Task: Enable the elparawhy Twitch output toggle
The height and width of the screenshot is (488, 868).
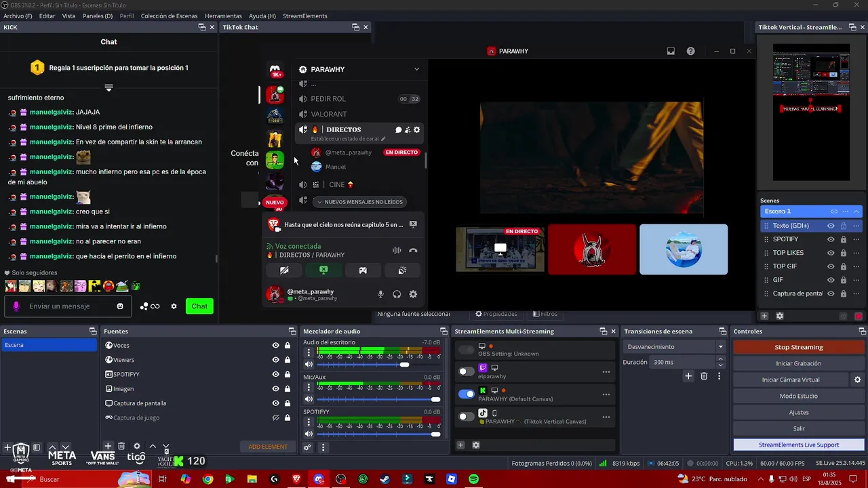Action: tap(466, 371)
